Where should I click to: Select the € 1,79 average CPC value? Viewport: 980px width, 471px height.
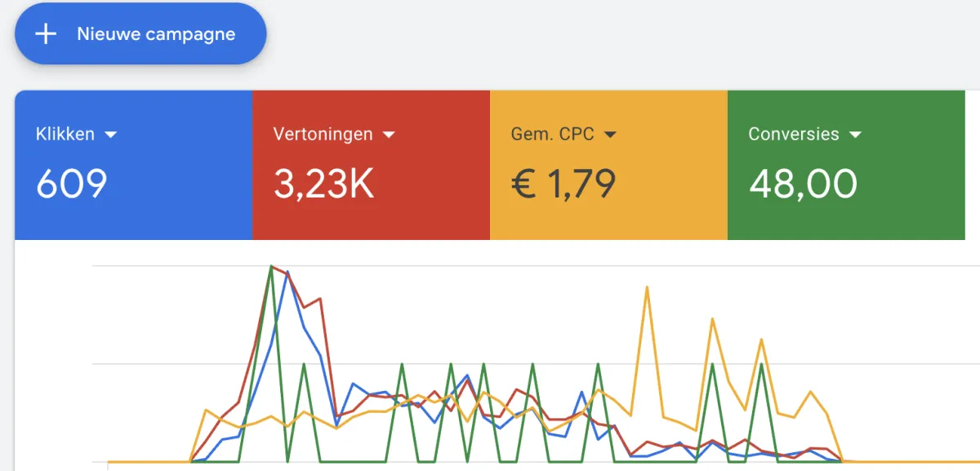point(563,184)
